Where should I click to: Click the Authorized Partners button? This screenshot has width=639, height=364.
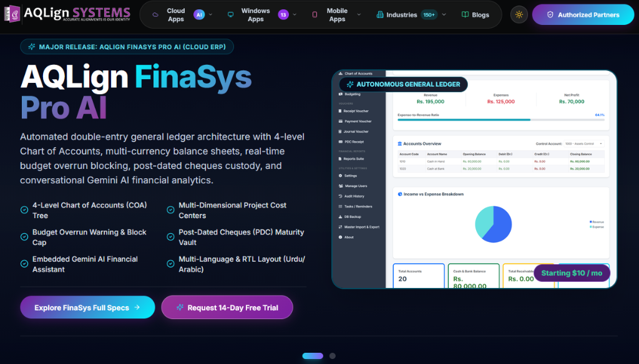coord(583,15)
